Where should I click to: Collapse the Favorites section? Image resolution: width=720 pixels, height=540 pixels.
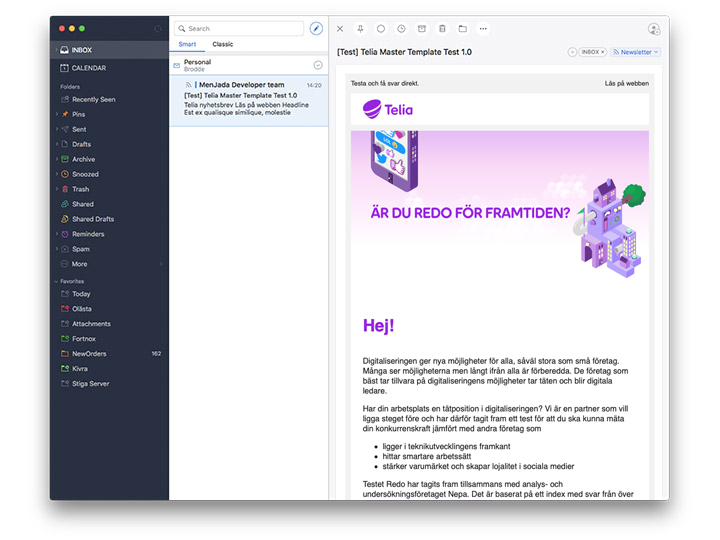(56, 281)
